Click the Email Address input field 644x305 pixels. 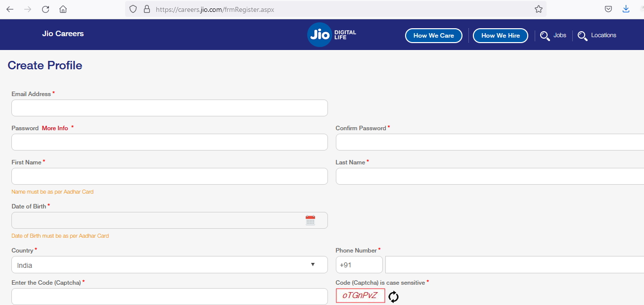point(169,108)
